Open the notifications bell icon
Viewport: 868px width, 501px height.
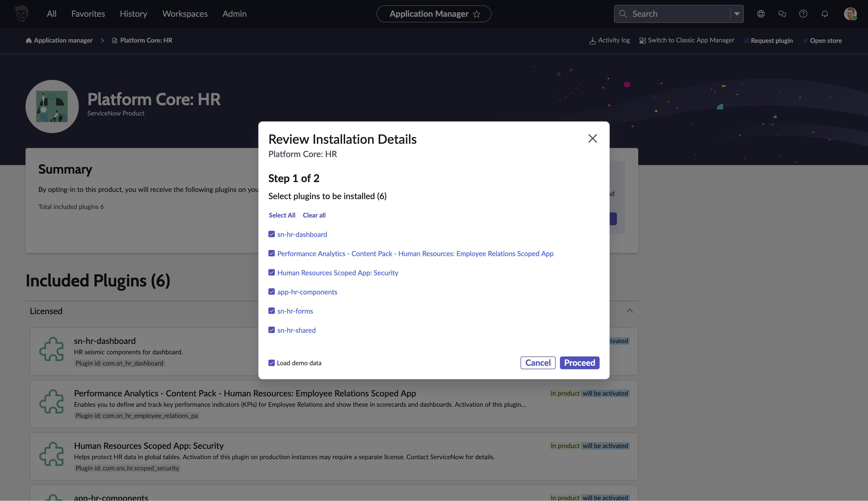825,14
